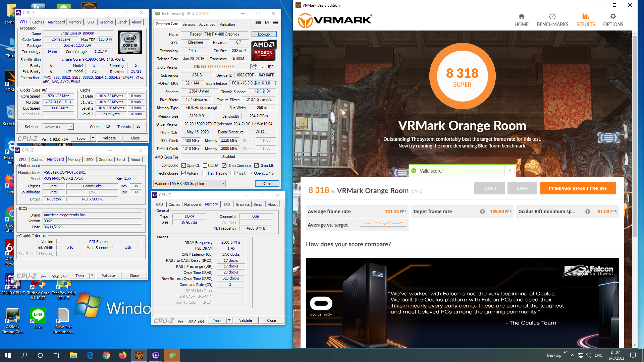This screenshot has height=362, width=644.
Task: Toggle the OpenGL 4.6 checkbox
Action: pyautogui.click(x=251, y=173)
